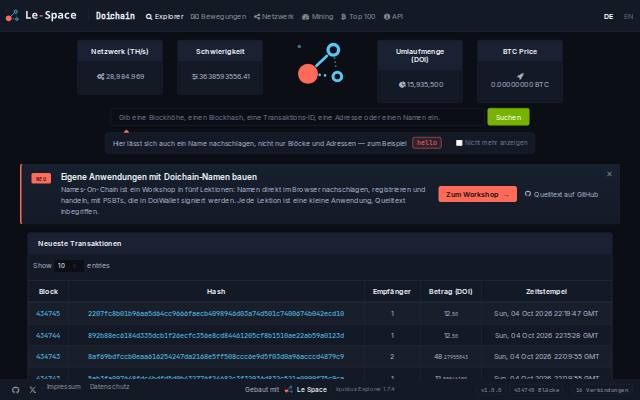Sort the table by Hash column
640x400 pixels.
(x=216, y=291)
